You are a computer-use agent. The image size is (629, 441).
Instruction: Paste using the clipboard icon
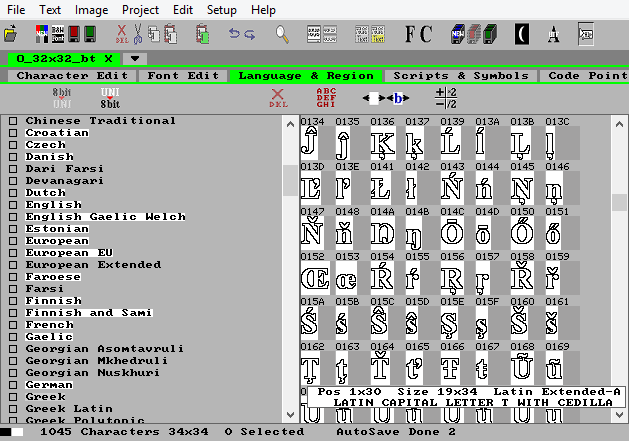point(170,34)
